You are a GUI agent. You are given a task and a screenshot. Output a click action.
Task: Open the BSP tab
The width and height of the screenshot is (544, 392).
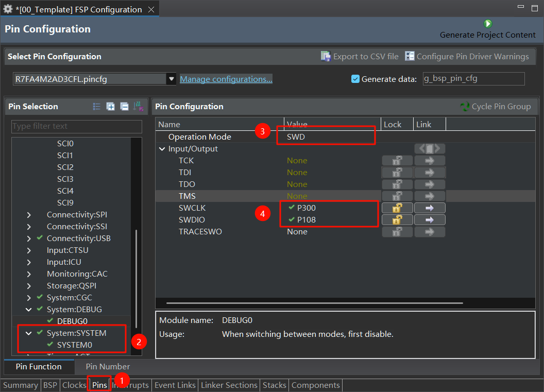tap(50, 385)
